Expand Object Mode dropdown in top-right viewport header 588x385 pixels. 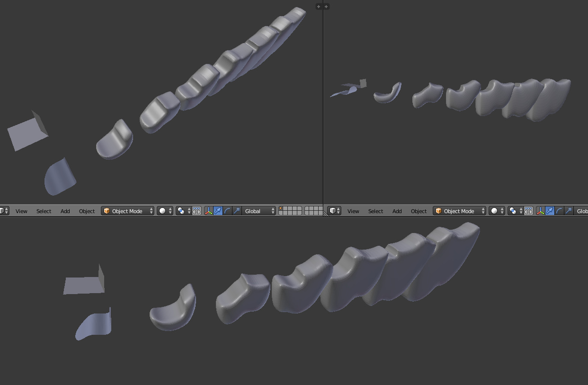(460, 211)
